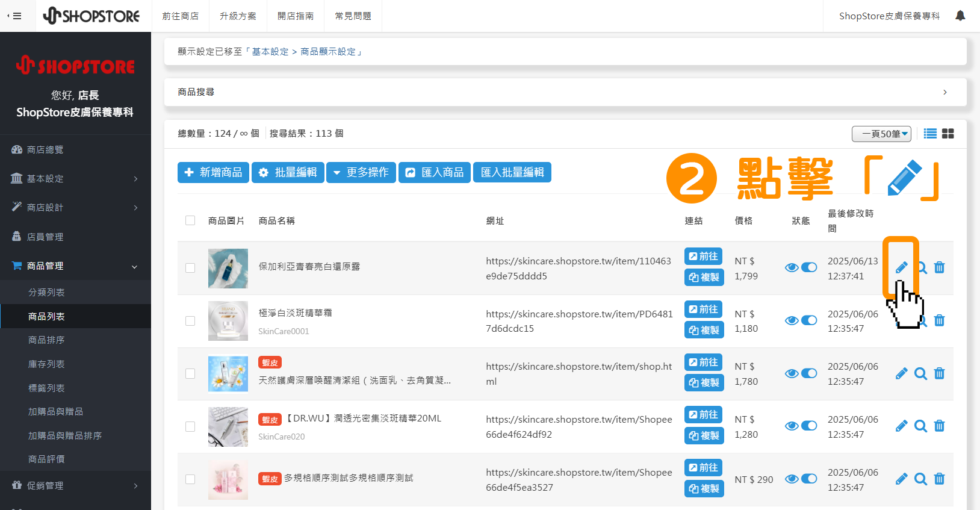980x510 pixels.
Task: Delete 極淨白淡斑精萃霜 with the trash icon
Action: click(939, 320)
